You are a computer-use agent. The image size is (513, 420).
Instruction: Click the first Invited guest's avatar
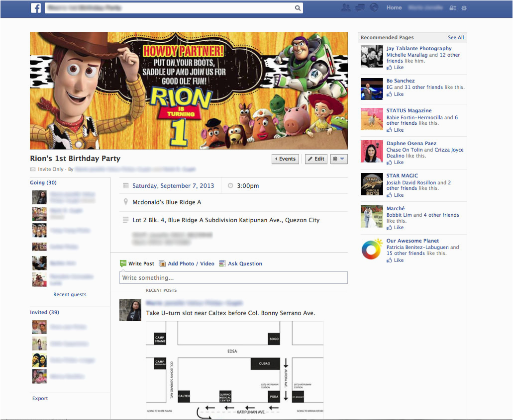click(x=39, y=327)
